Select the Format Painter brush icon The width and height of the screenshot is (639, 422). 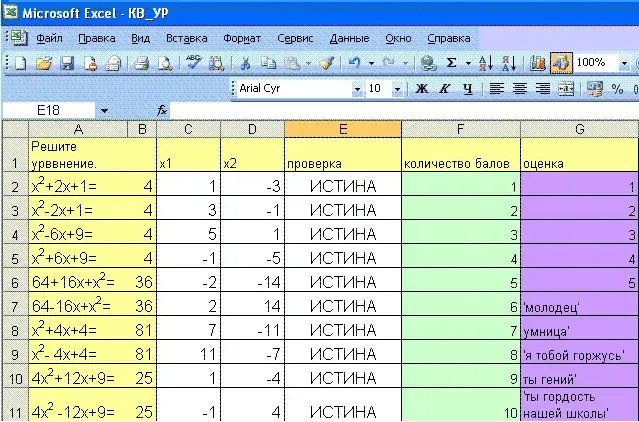pyautogui.click(x=327, y=63)
